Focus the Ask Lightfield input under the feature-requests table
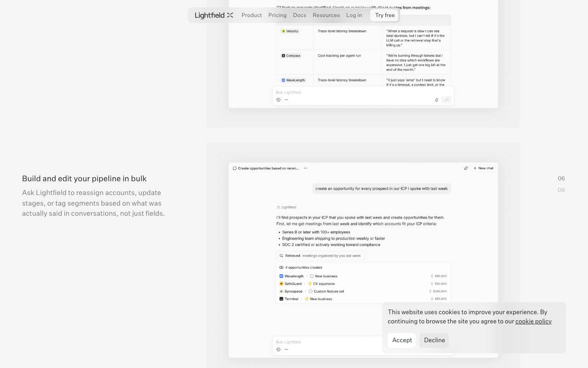 pos(363,92)
